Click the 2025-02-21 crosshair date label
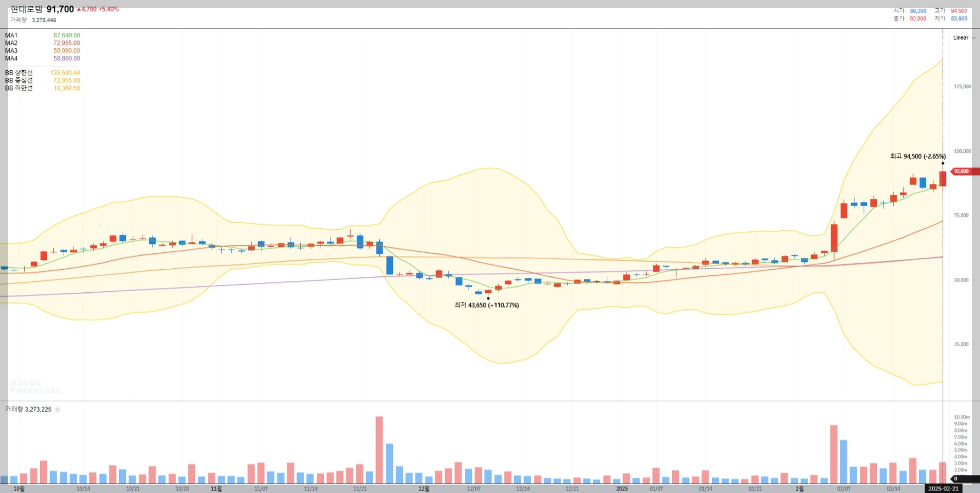This screenshot has height=493, width=980. point(943,489)
